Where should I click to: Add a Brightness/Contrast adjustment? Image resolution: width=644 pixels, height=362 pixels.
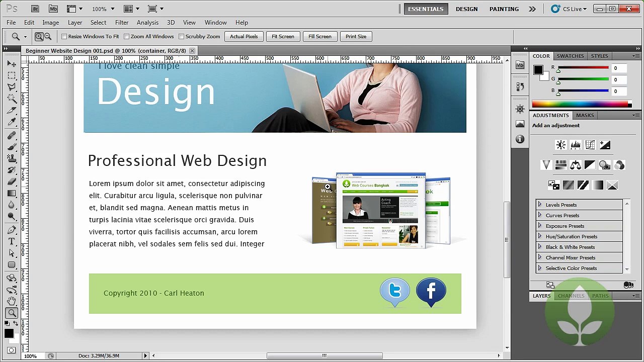pos(560,145)
